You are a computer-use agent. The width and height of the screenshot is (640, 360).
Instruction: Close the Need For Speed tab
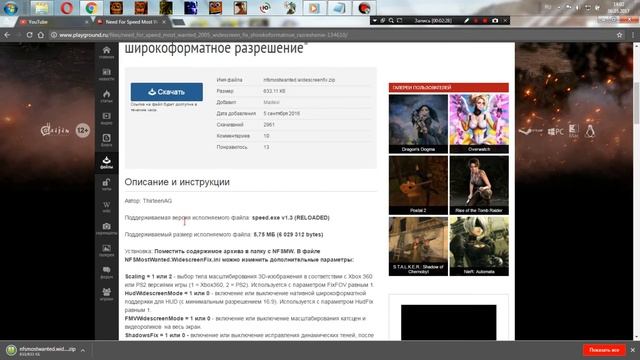pyautogui.click(x=164, y=22)
